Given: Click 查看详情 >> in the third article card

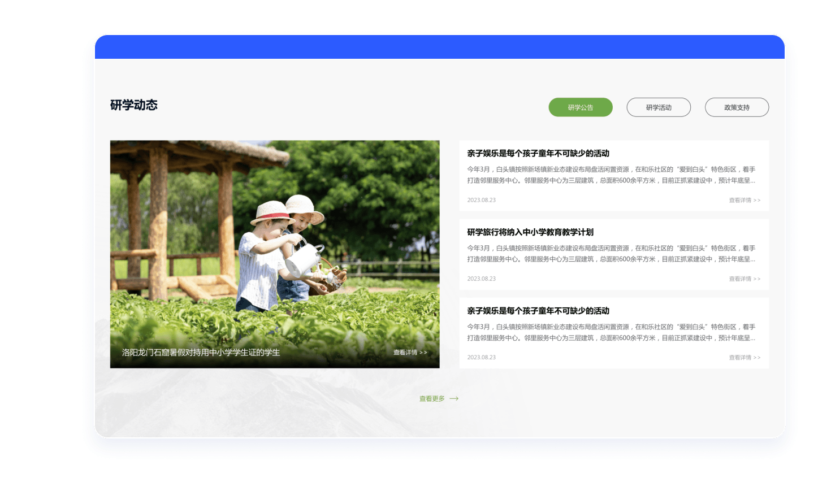Looking at the screenshot, I should (744, 358).
